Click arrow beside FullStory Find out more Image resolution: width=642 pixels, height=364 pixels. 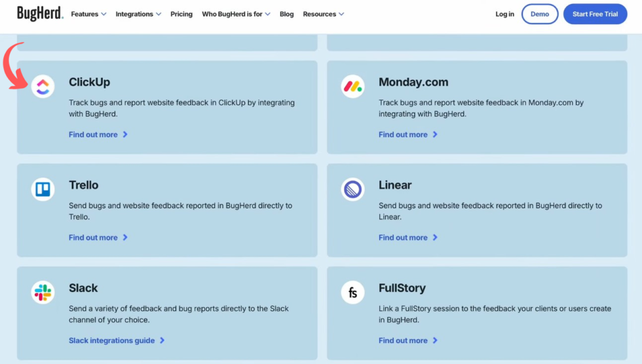[x=435, y=340]
